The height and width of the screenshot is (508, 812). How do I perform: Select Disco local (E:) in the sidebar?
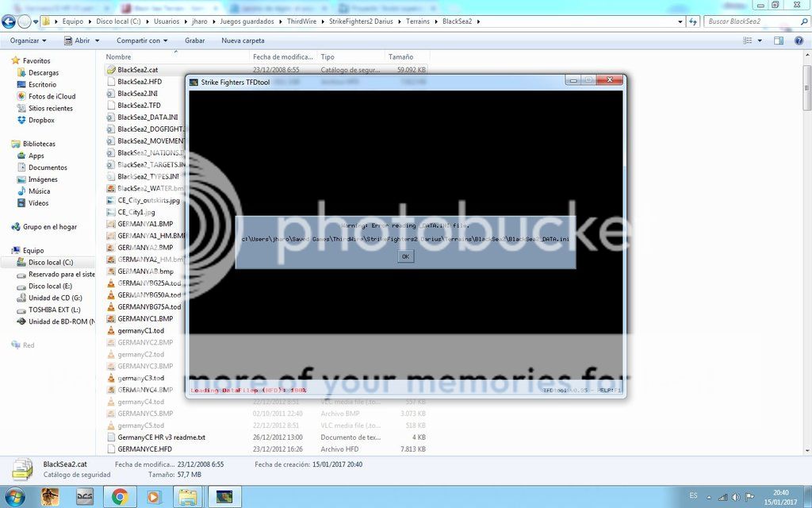tap(50, 286)
